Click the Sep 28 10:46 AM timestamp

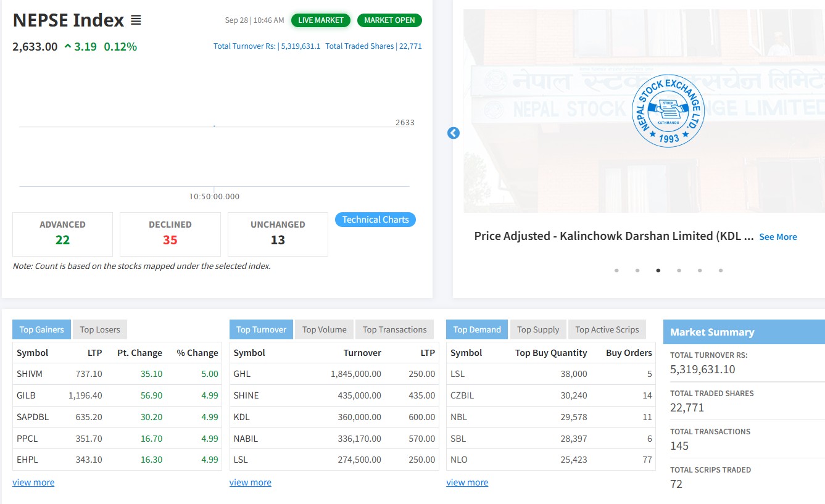(x=254, y=20)
